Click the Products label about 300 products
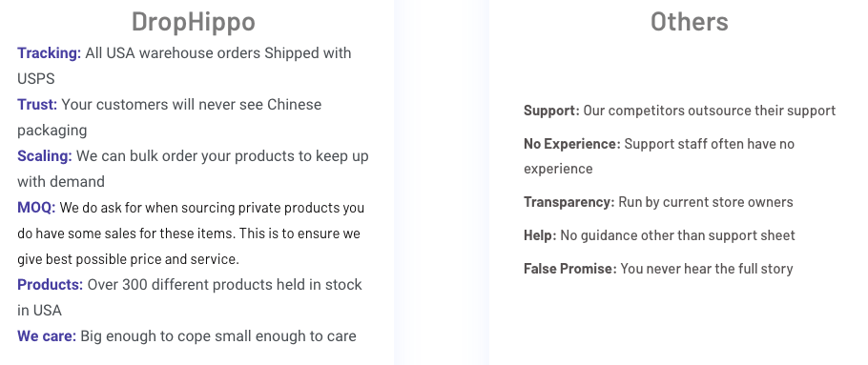This screenshot has width=868, height=365. pos(51,285)
